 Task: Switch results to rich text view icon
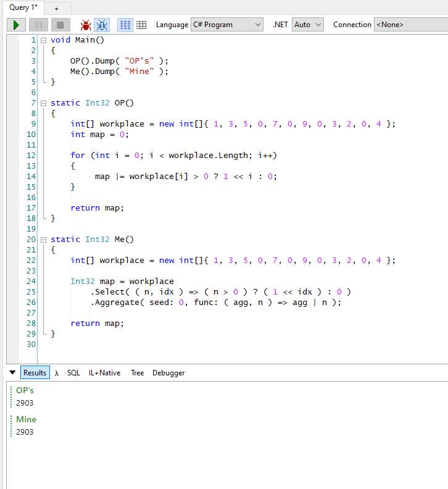125,25
